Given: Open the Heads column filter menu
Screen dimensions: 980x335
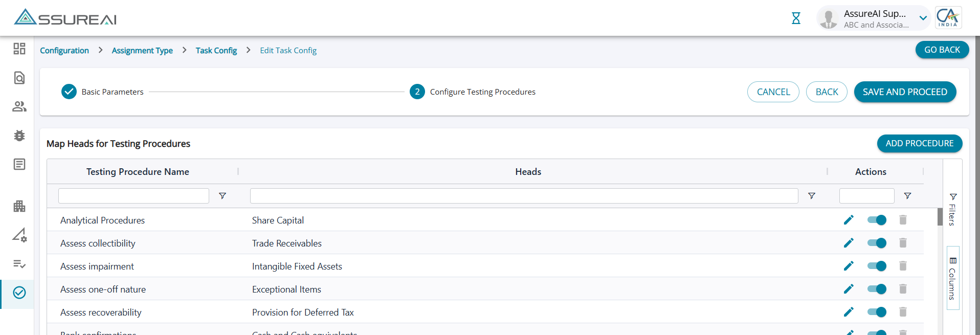Looking at the screenshot, I should 811,196.
